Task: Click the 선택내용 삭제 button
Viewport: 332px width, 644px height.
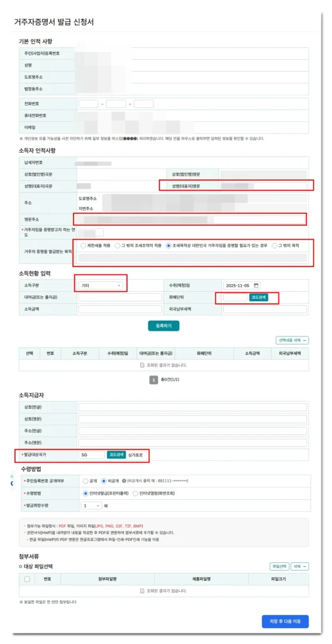Action: 292,340
